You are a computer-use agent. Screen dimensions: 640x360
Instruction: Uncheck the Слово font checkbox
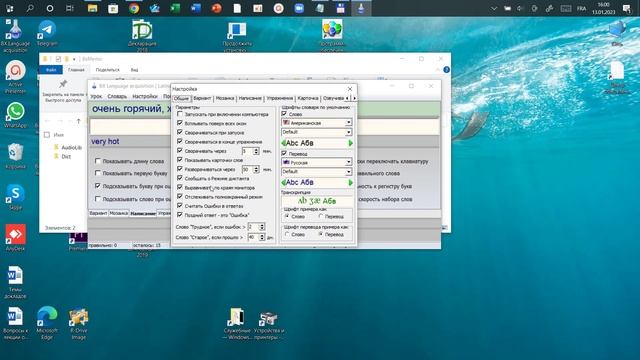click(284, 114)
